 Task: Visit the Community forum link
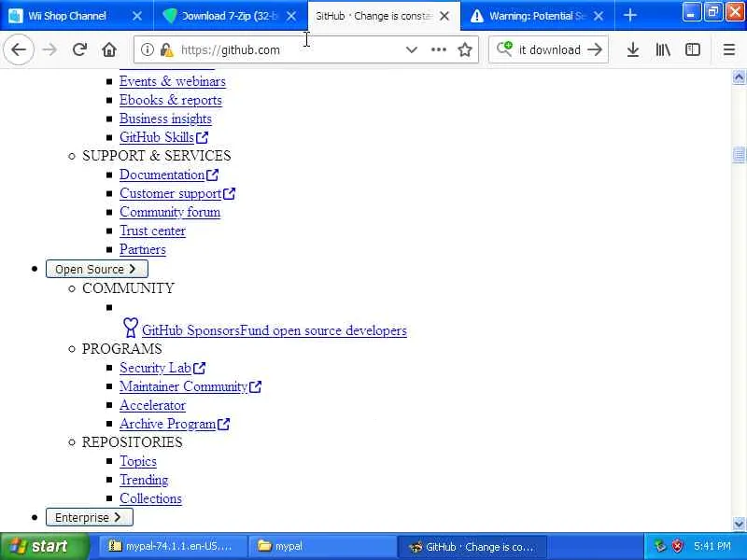170,212
